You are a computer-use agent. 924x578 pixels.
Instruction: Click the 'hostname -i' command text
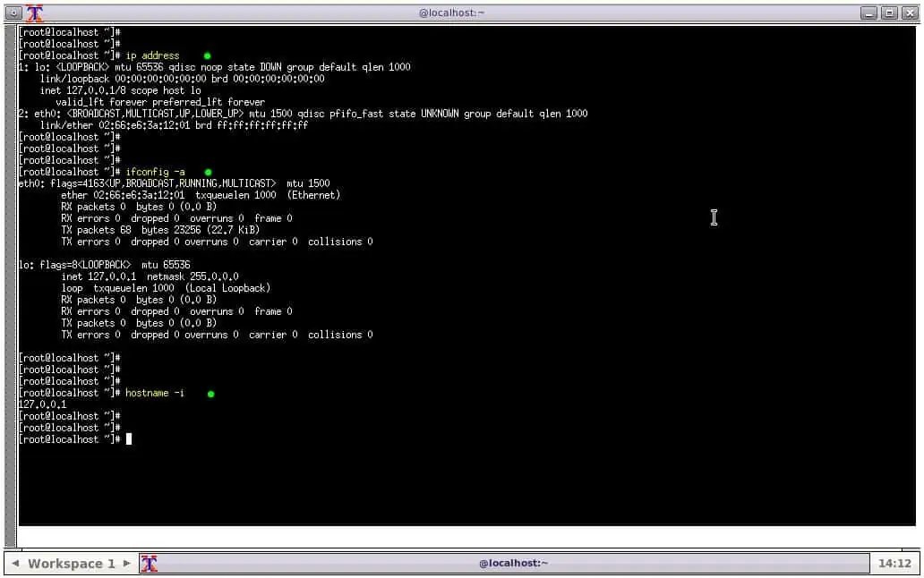click(155, 393)
